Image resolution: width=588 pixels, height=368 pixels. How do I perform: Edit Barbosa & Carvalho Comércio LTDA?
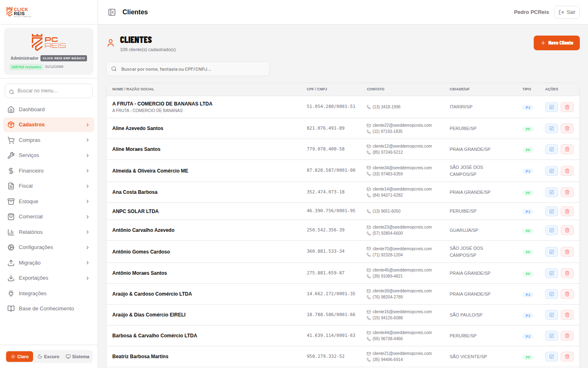552,336
